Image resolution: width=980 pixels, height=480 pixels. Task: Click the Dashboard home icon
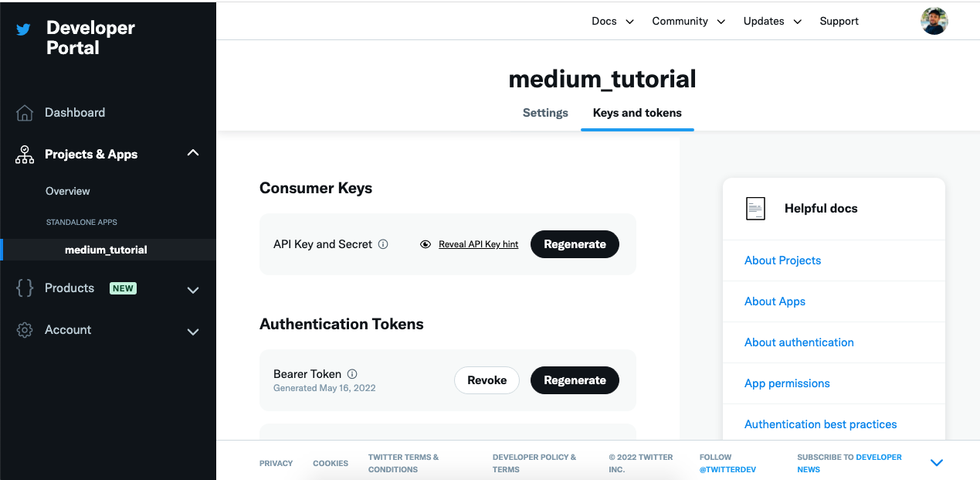point(25,113)
